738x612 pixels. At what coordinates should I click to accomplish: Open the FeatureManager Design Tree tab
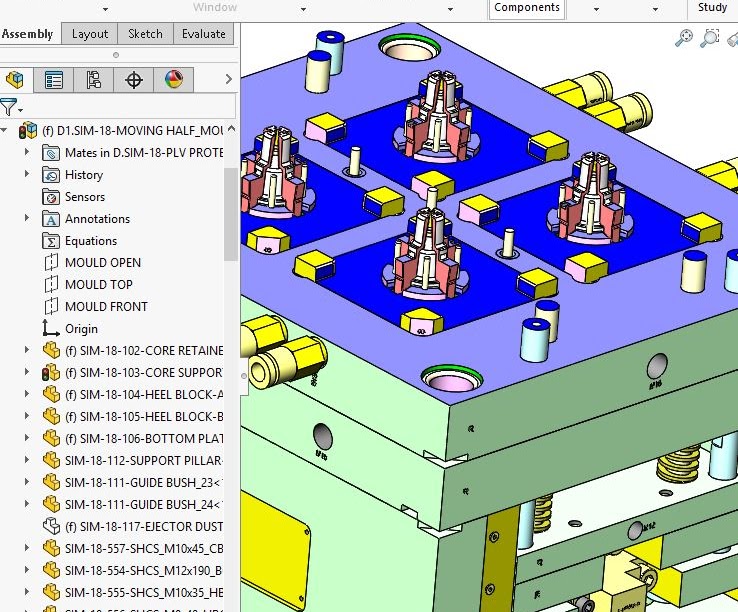[x=15, y=80]
